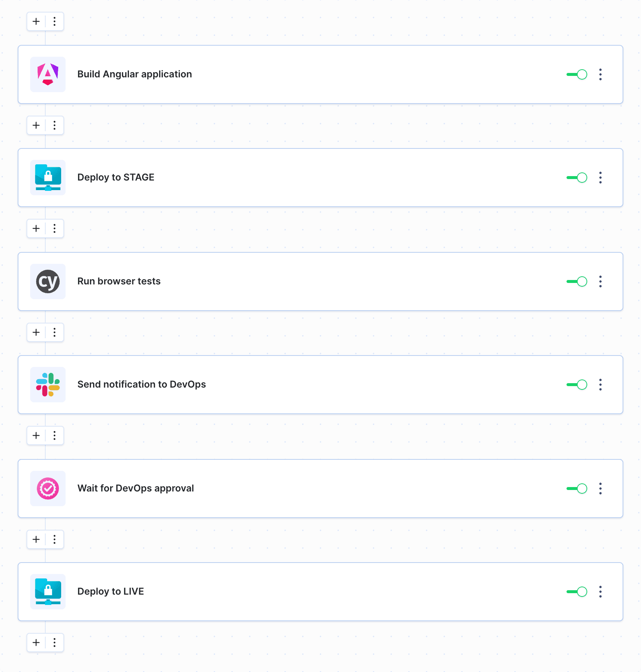This screenshot has width=641, height=672.
Task: Open the three-dot menu on Send notification to DevOps
Action: tap(600, 385)
